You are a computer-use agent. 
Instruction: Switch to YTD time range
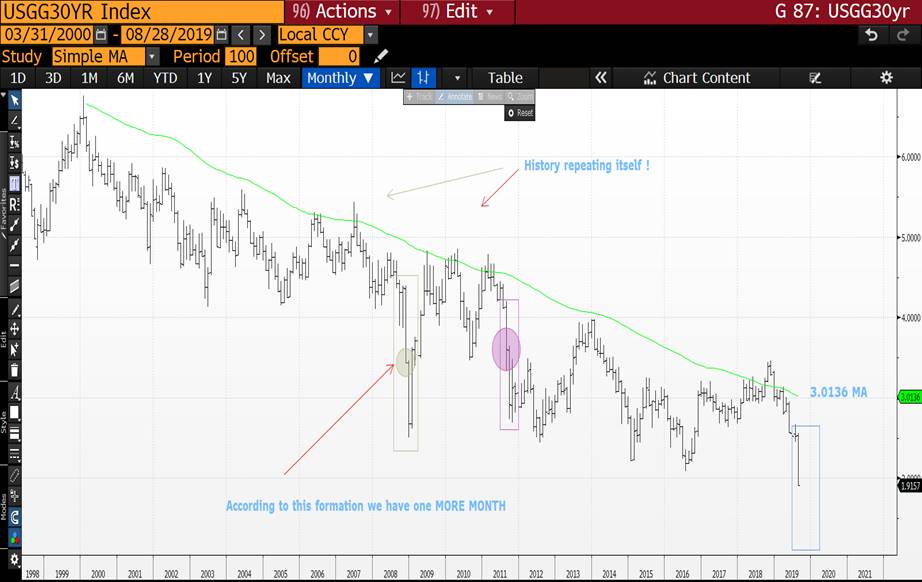tap(165, 78)
